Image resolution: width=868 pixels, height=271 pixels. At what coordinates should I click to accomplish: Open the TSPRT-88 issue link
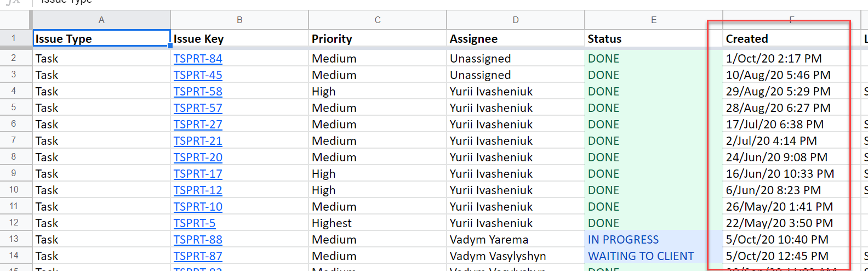[198, 240]
